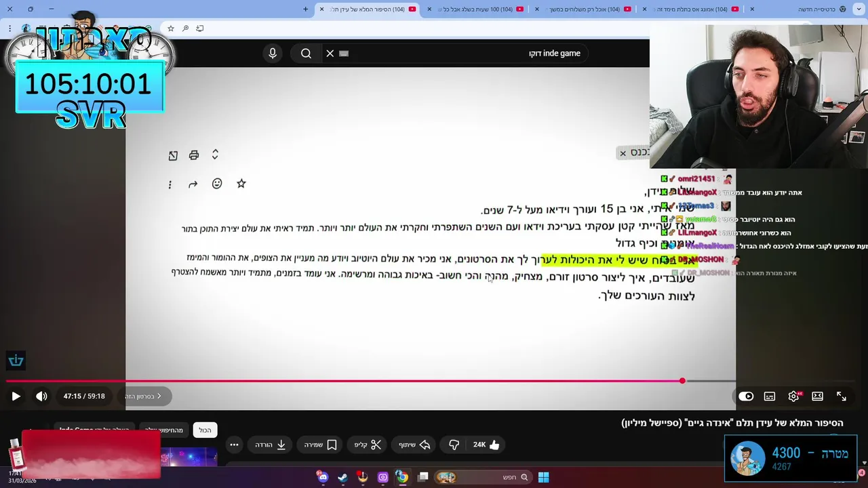This screenshot has width=868, height=488.
Task: Click the red progress bar scrubber
Action: (682, 381)
